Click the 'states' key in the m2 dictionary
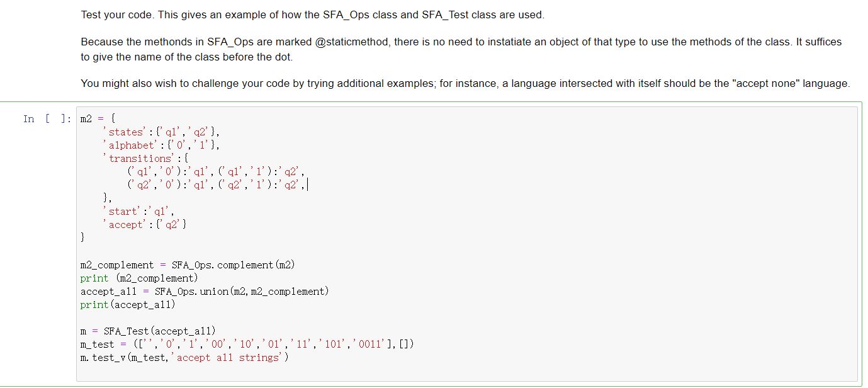Viewport: 868px width, 388px height. (x=125, y=132)
